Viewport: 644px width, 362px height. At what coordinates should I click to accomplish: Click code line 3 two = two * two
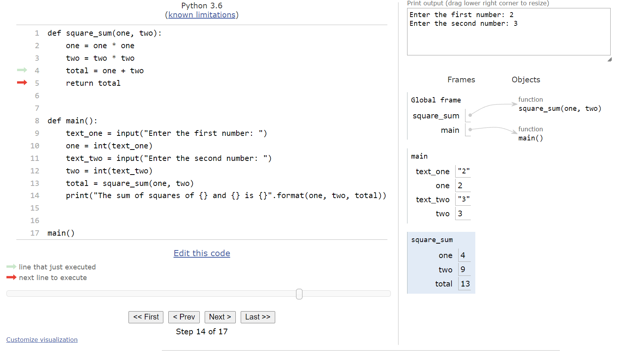[100, 58]
